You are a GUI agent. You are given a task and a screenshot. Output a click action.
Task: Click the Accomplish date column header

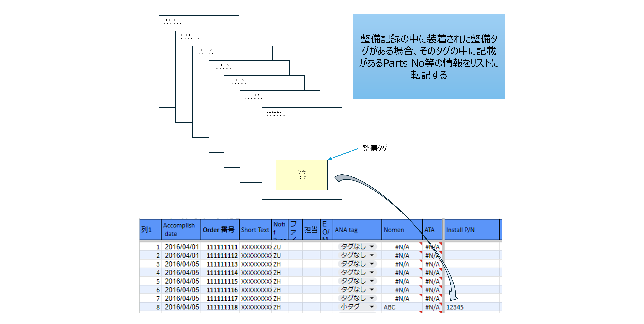pos(179,230)
